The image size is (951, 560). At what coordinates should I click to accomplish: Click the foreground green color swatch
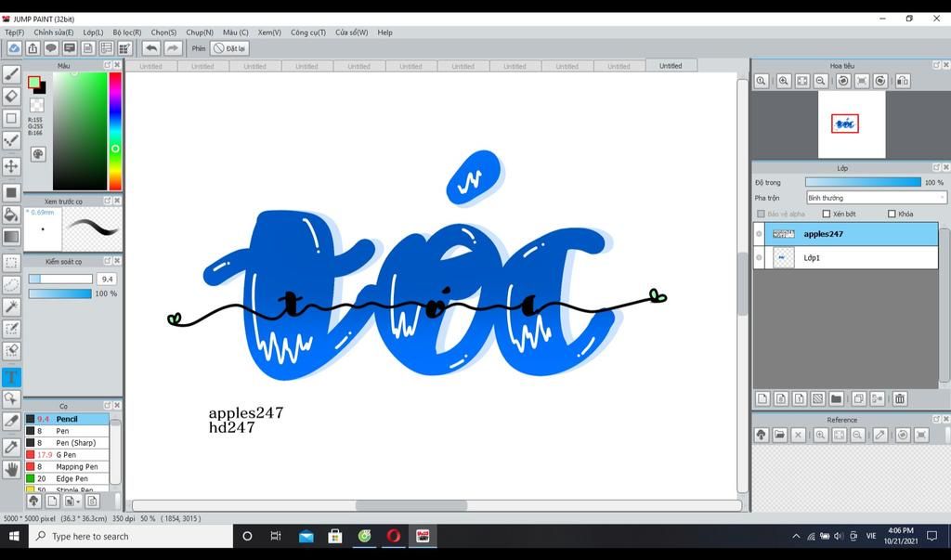[34, 82]
